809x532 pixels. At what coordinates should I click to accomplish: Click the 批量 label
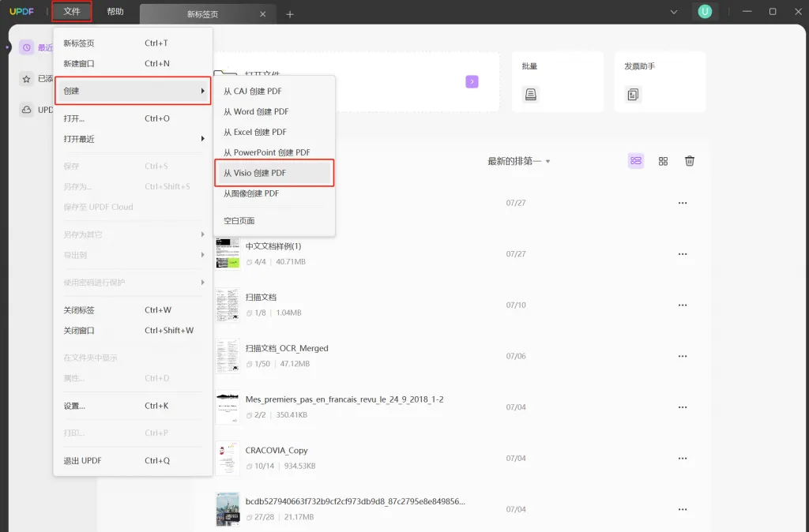[529, 66]
